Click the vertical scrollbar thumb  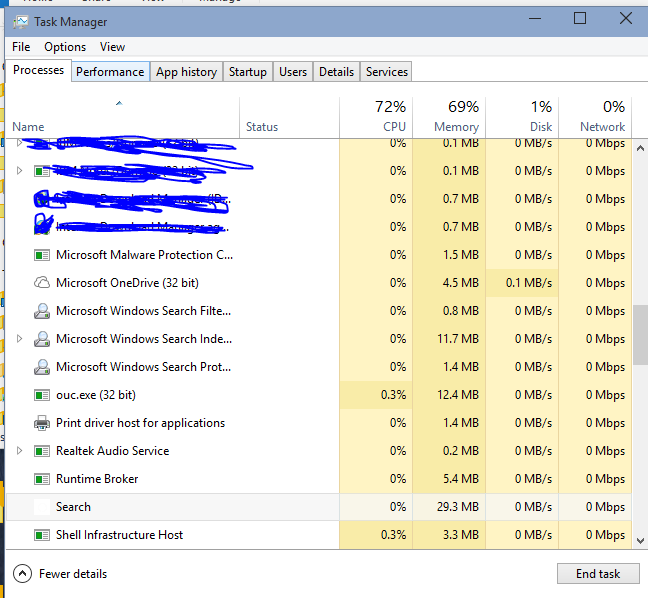click(640, 335)
